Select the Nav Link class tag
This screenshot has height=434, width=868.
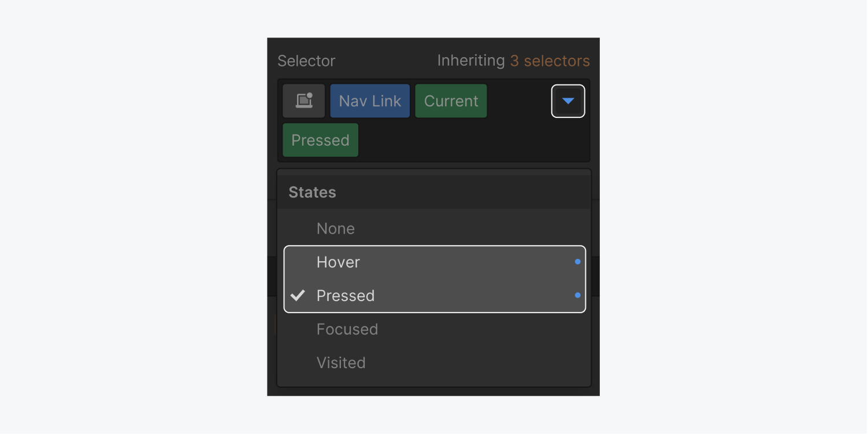370,101
